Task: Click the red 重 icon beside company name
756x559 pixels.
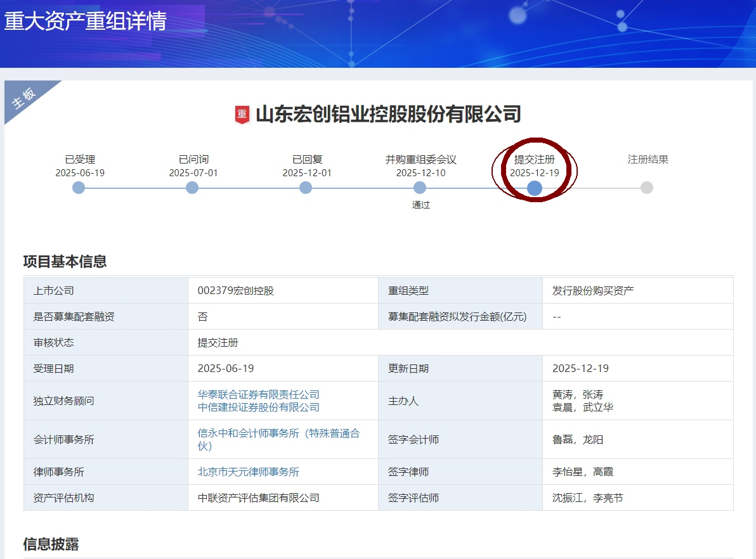Action: pos(242,115)
